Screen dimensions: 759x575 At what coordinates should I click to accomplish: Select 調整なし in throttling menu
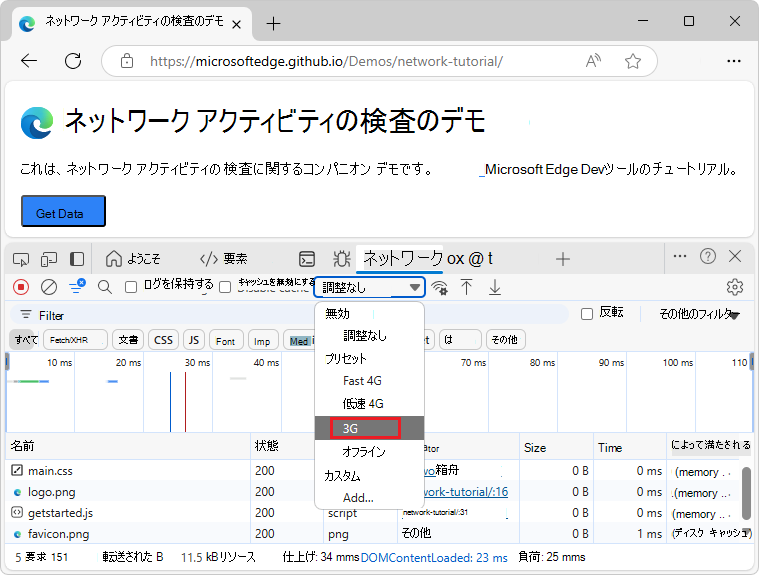[x=369, y=335]
